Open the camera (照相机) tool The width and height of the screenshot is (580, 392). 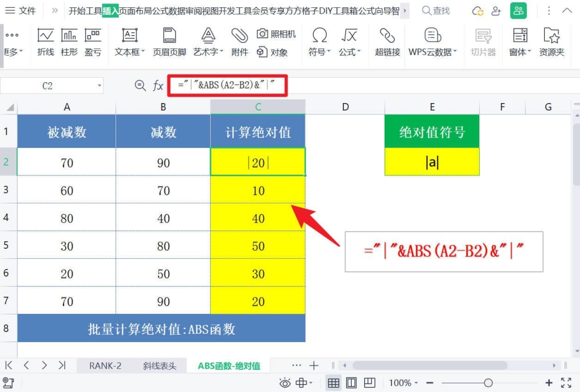[x=276, y=34]
